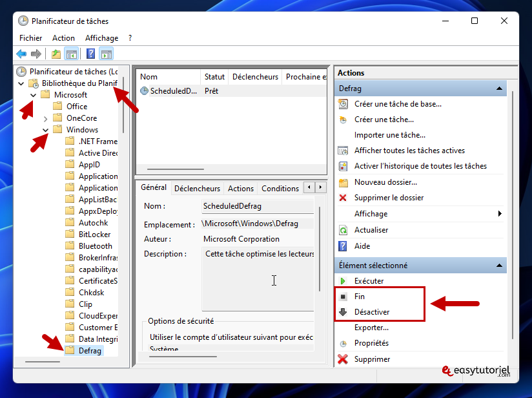Image resolution: width=532 pixels, height=398 pixels.
Task: Click the tab scroll left arrow
Action: [309, 187]
